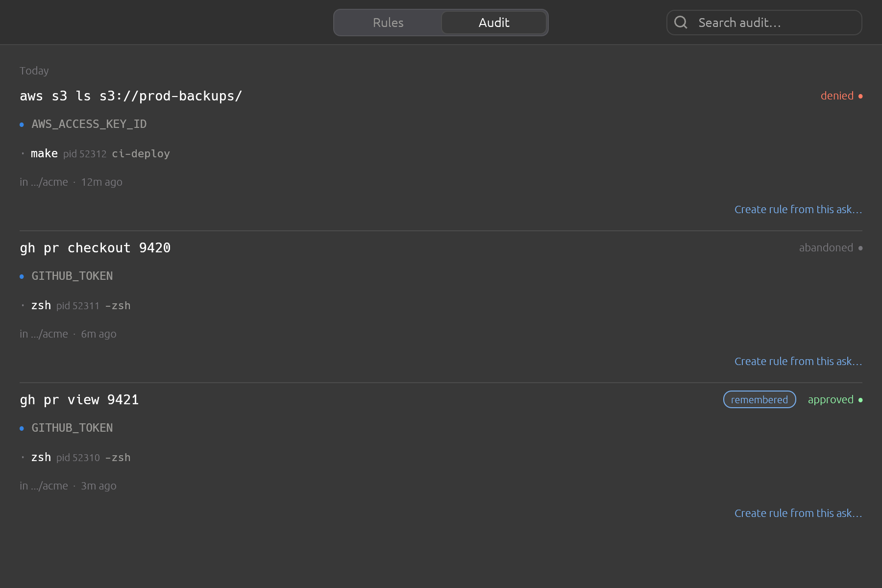Create rule from gh pr checkout ask
Screen dimensions: 882x588
[x=798, y=361]
